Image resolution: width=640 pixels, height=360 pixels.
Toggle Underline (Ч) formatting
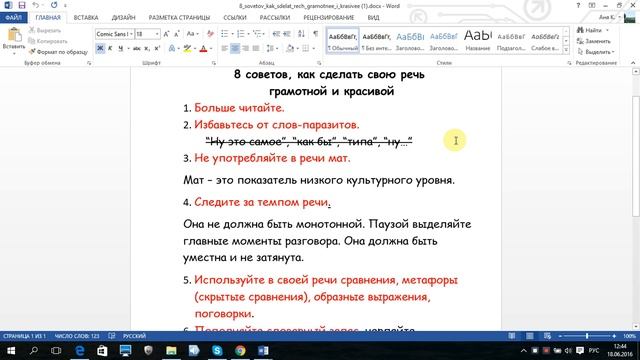(120, 49)
